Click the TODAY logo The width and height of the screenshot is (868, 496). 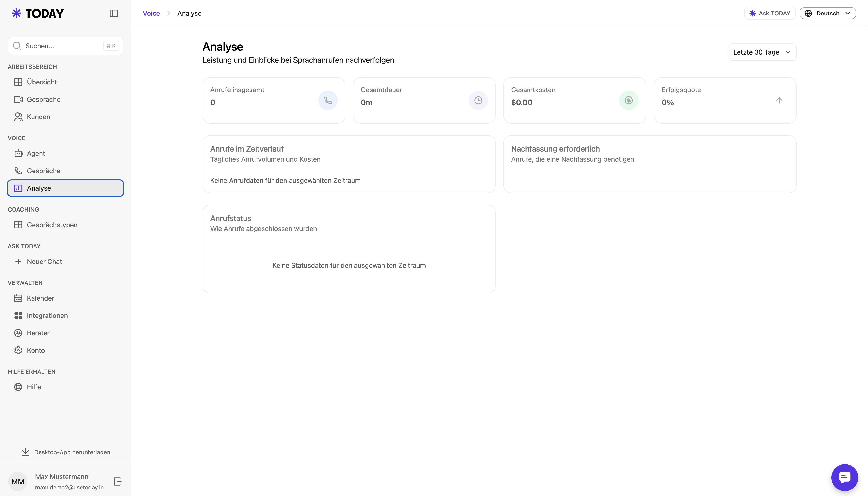pos(38,13)
